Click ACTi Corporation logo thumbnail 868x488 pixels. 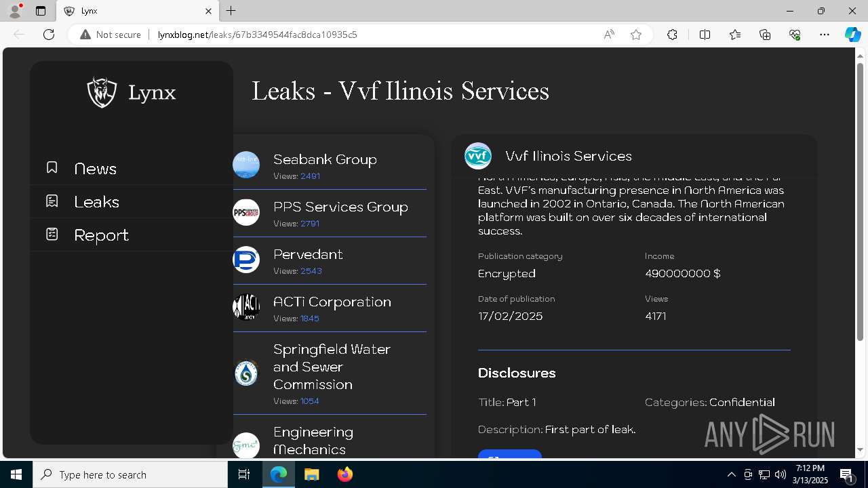[246, 307]
